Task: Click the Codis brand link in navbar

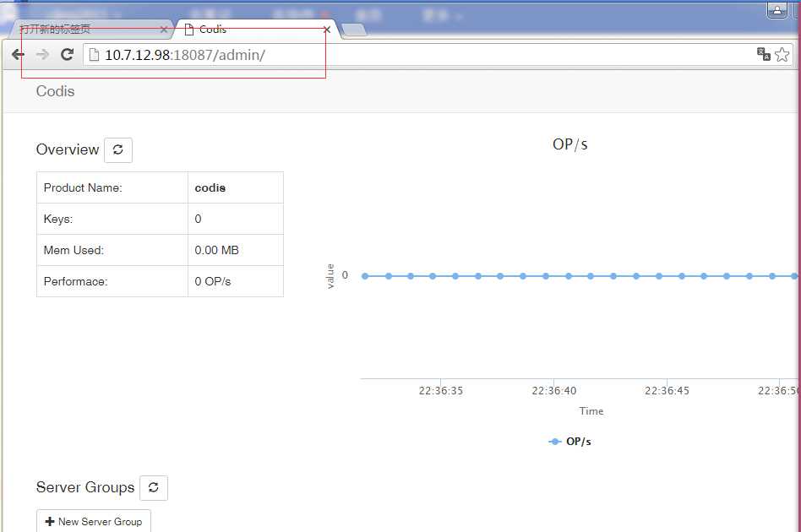Action: [x=55, y=91]
